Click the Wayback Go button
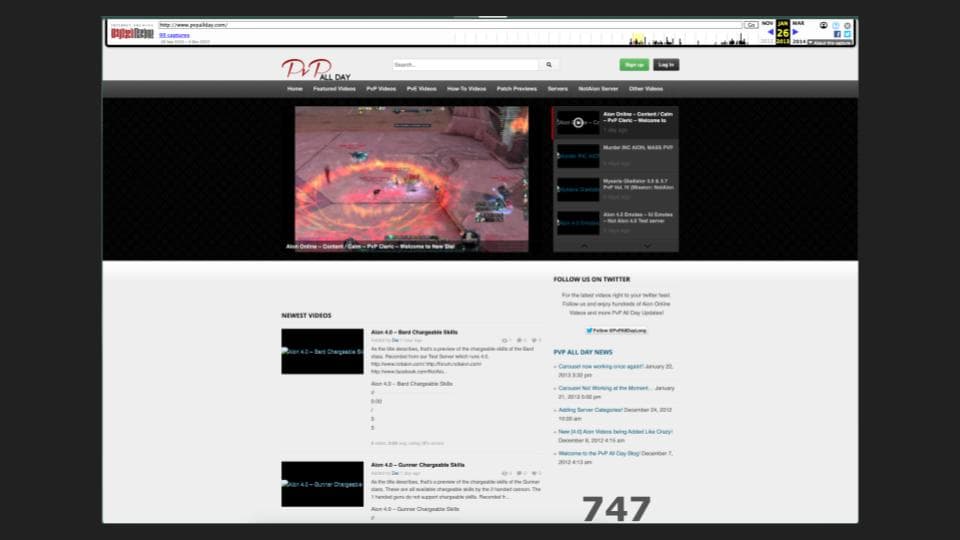Screen dimensions: 960x540 (x=751, y=25)
